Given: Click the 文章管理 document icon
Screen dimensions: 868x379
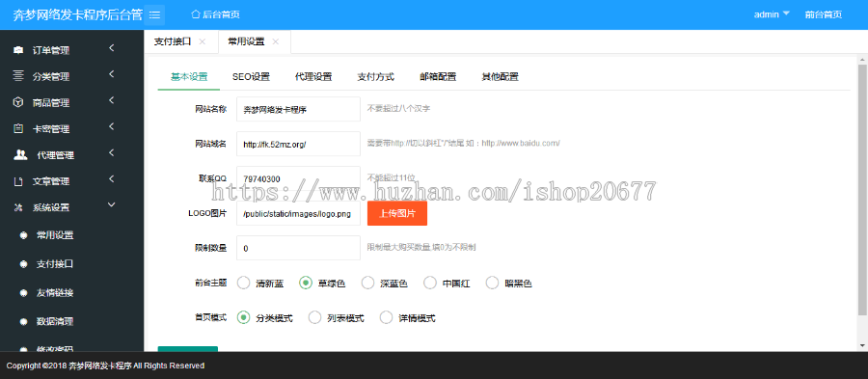Looking at the screenshot, I should pyautogui.click(x=18, y=181).
